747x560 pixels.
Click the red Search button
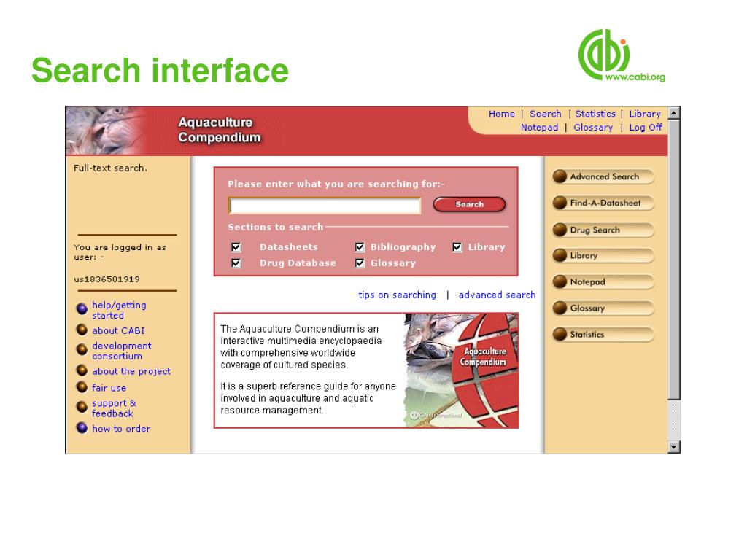[x=469, y=204]
